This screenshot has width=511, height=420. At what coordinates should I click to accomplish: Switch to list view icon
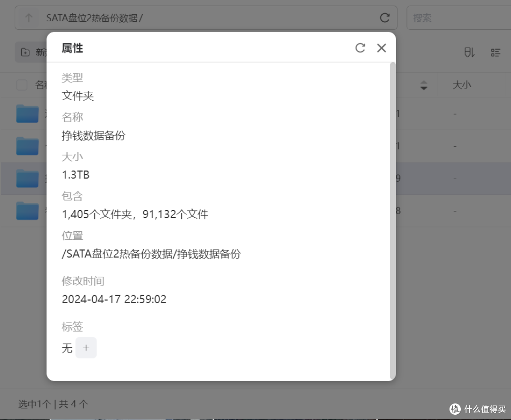pos(495,52)
